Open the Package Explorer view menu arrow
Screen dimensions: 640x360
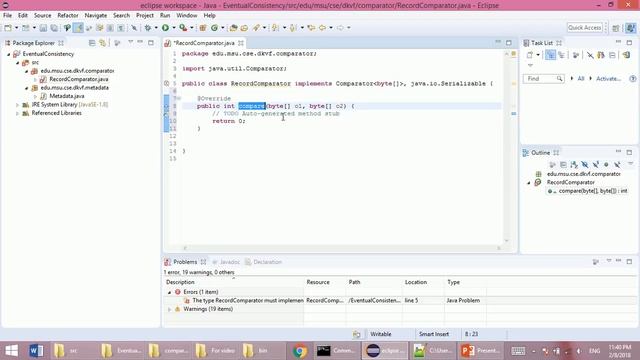click(131, 42)
